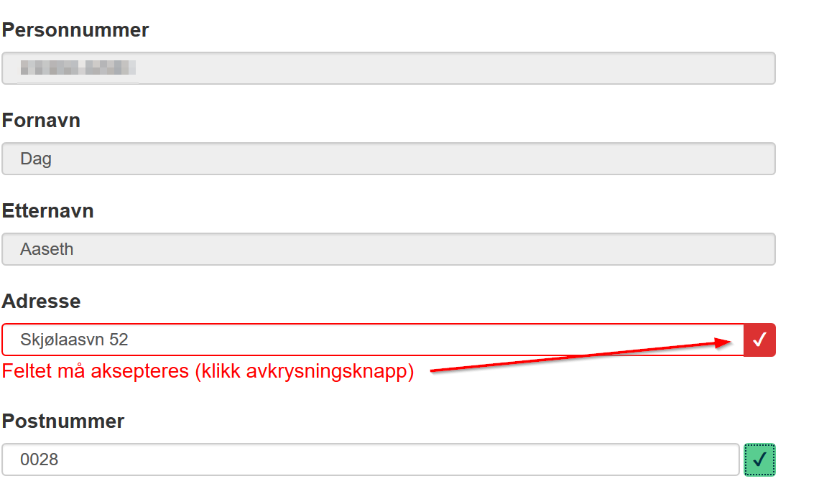Click the blurred number inside Personnummer
This screenshot has width=819, height=504.
78,67
